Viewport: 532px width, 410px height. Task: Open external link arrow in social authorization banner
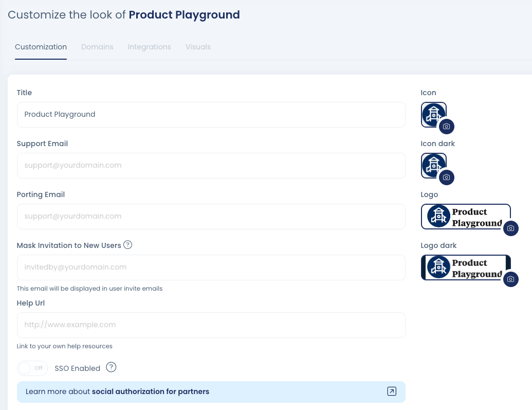[x=391, y=391]
